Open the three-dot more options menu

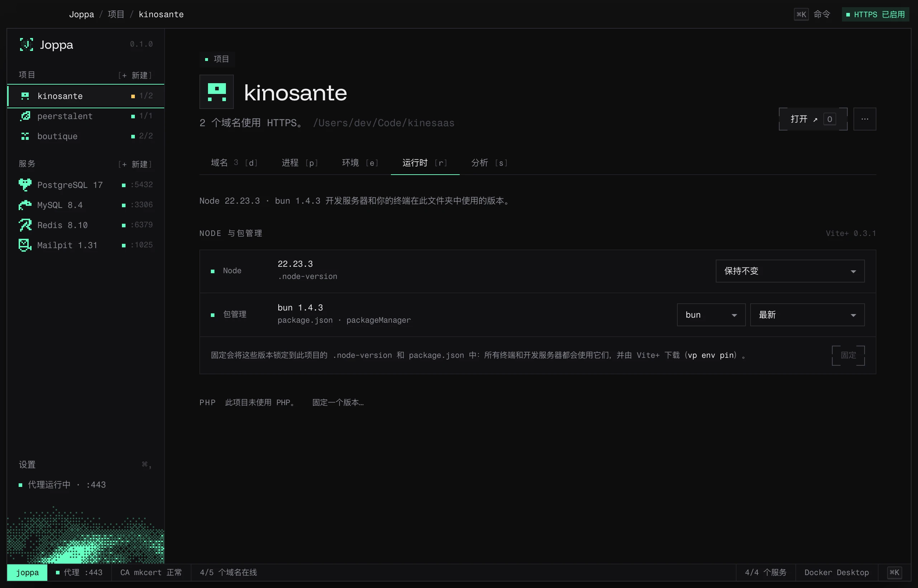click(865, 119)
